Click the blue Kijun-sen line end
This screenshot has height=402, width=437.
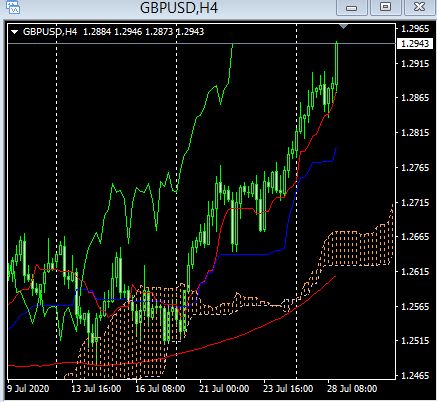pos(336,149)
